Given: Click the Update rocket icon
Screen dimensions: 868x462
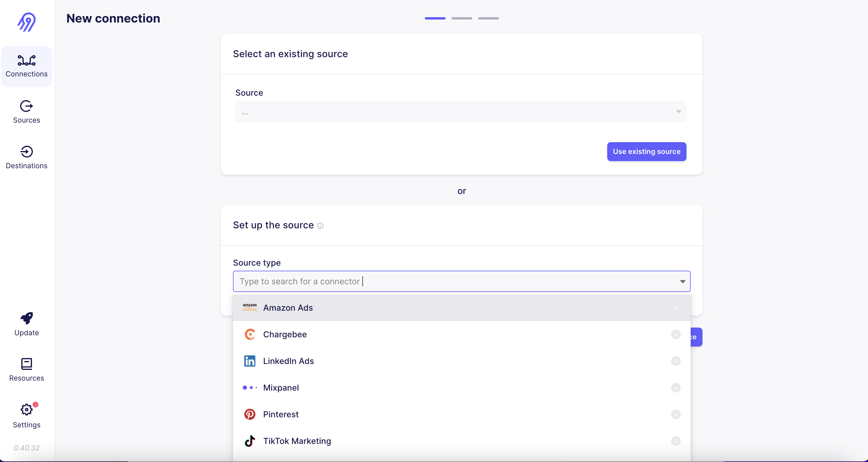Looking at the screenshot, I should [x=27, y=318].
